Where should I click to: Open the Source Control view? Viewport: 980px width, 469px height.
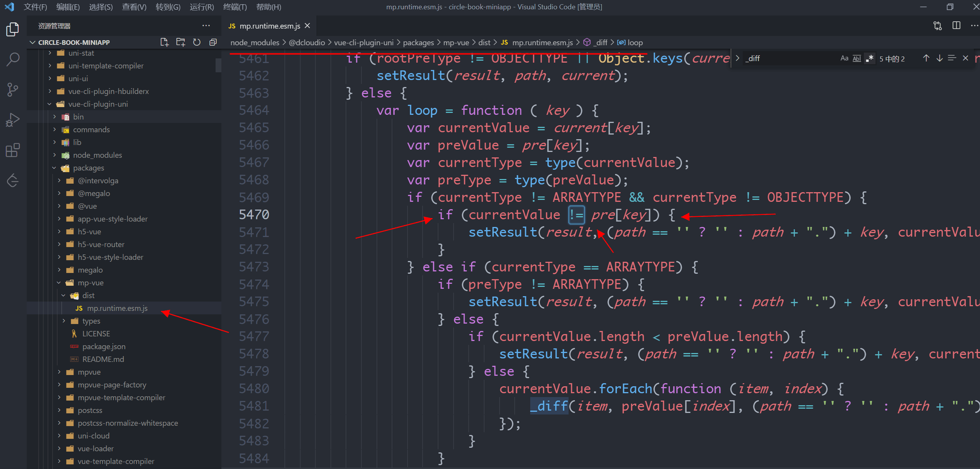(x=13, y=89)
